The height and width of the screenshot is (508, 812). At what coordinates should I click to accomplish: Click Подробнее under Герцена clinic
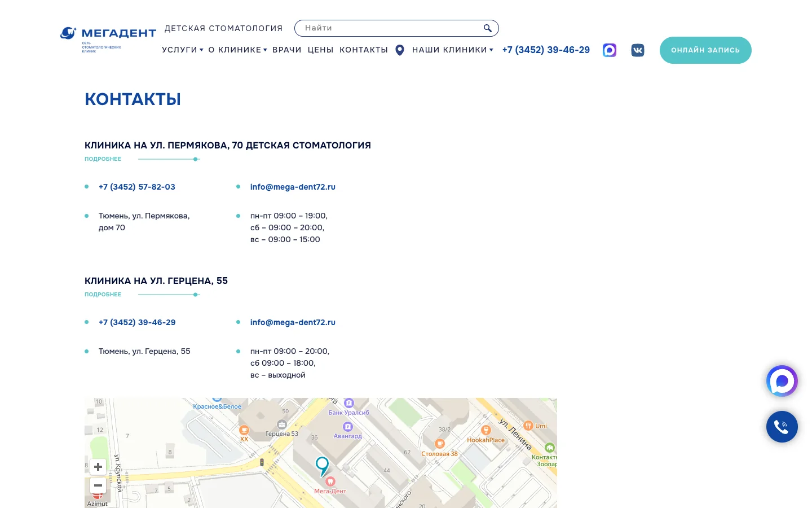pyautogui.click(x=103, y=295)
